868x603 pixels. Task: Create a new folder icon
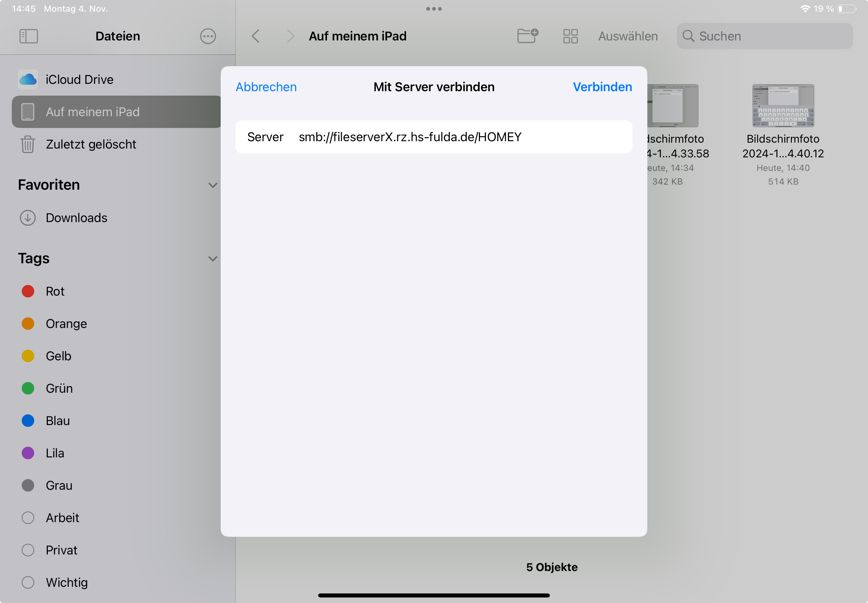[527, 36]
